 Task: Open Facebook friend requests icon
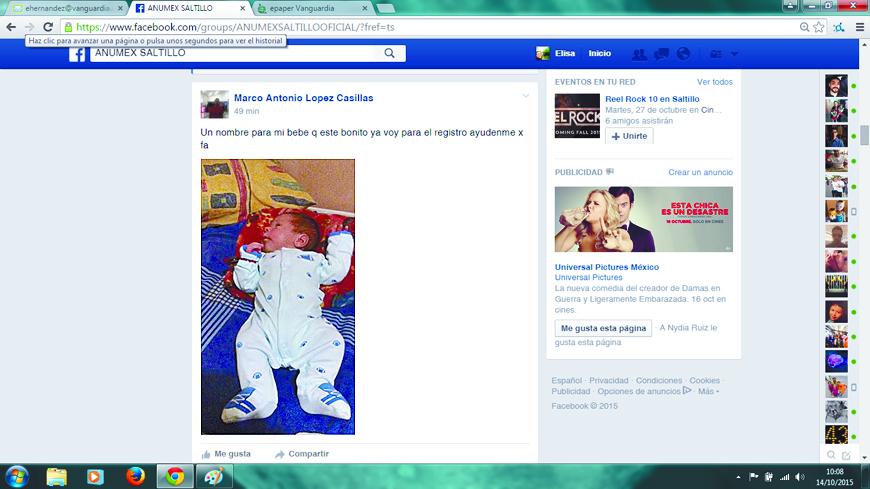point(639,54)
